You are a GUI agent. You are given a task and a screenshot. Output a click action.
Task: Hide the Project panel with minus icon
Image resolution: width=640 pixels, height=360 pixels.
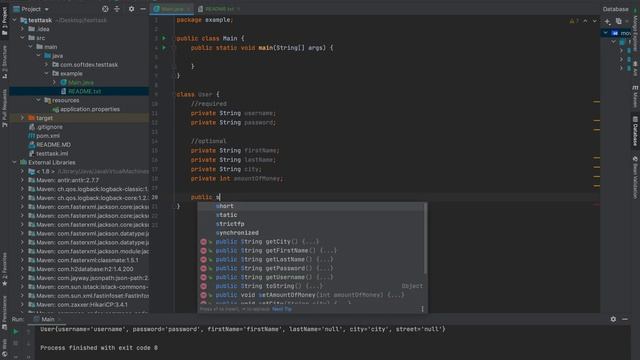(143, 9)
